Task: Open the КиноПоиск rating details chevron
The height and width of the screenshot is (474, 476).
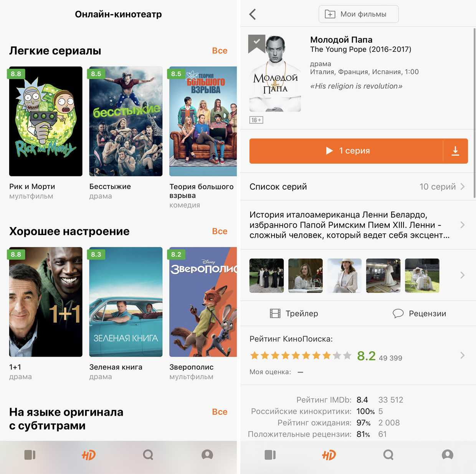Action: tap(462, 355)
